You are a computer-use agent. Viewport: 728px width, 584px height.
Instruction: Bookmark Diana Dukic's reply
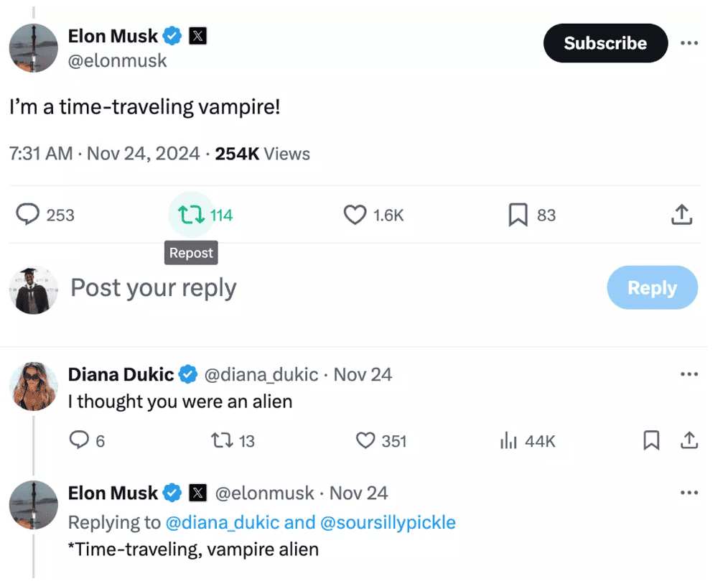click(x=651, y=441)
